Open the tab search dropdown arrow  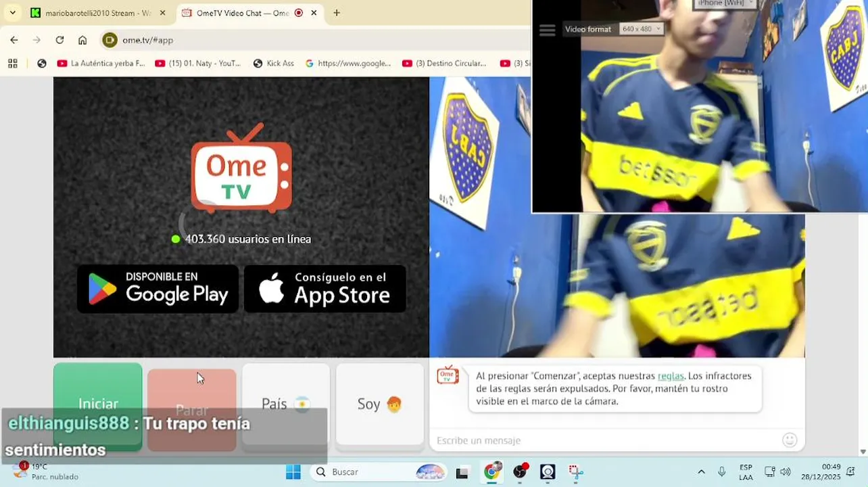pyautogui.click(x=12, y=13)
